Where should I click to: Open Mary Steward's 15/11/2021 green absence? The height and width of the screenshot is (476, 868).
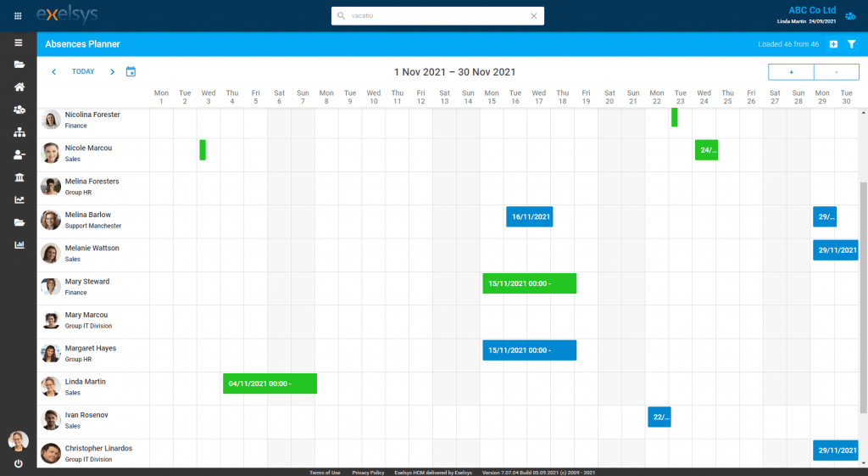(x=529, y=283)
